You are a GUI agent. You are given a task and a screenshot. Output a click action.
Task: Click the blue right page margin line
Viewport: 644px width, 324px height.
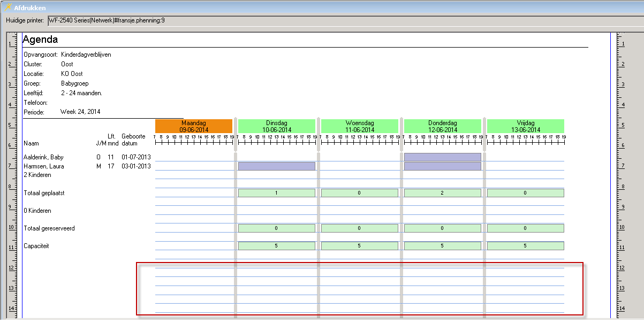pyautogui.click(x=610, y=160)
